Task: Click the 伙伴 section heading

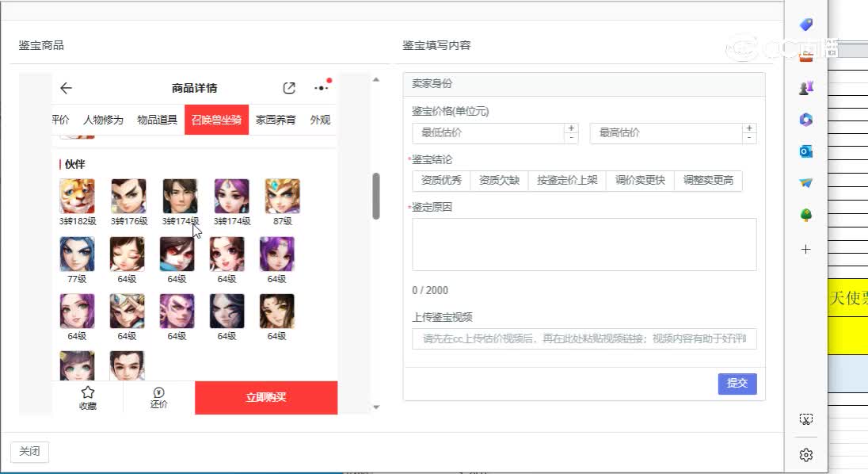Action: [74, 164]
